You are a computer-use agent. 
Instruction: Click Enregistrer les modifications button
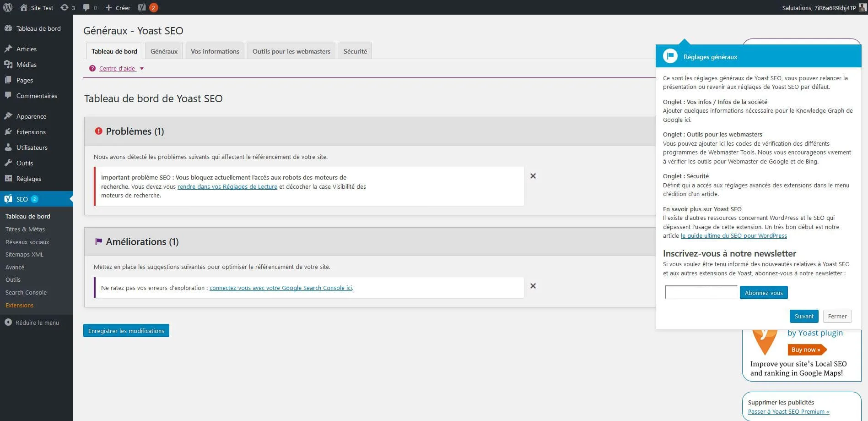point(126,330)
